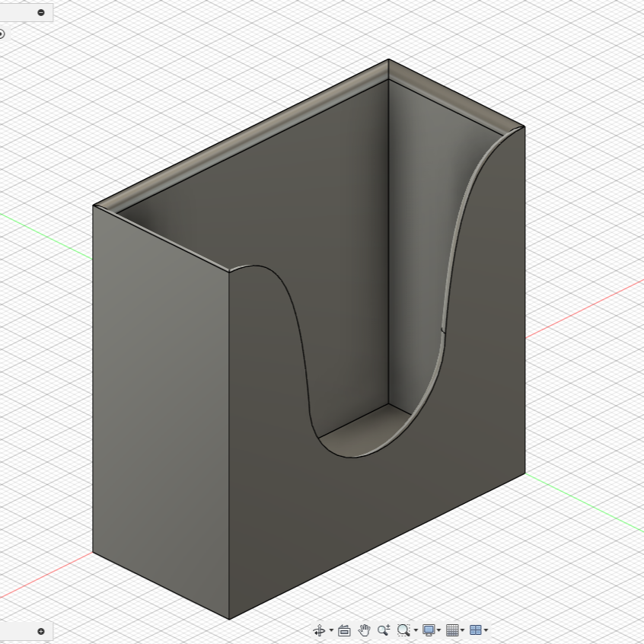644x644 pixels.
Task: Open the Fit tool dropdown options
Action: tap(415, 630)
